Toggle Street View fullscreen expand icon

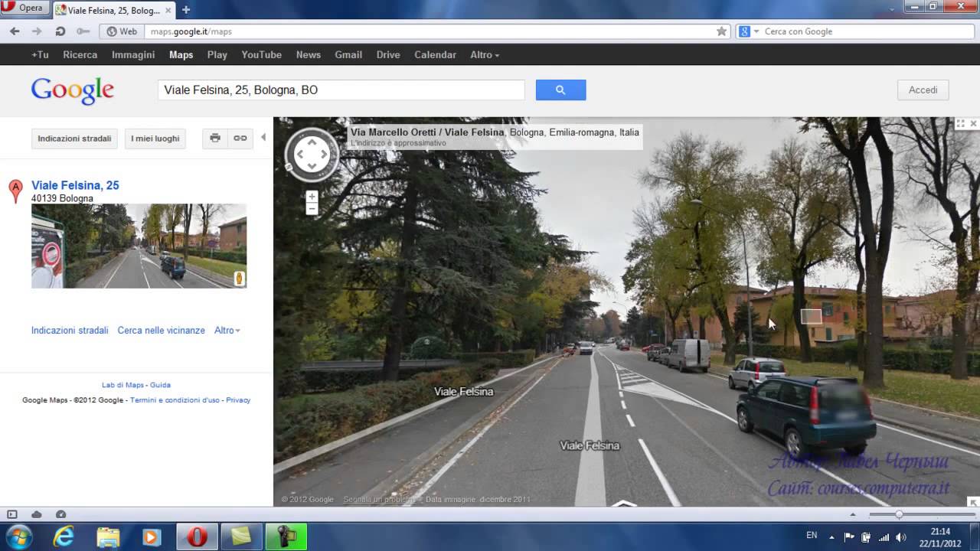960,124
